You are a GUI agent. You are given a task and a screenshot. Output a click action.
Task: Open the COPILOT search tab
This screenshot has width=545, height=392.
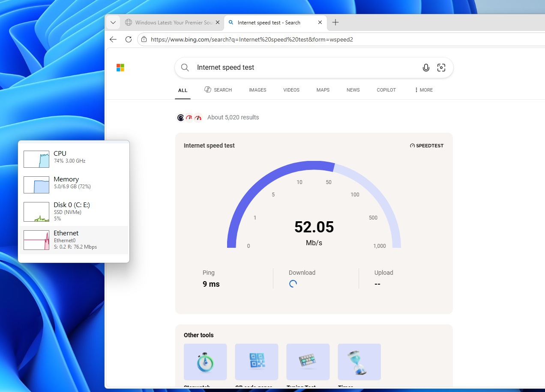386,90
